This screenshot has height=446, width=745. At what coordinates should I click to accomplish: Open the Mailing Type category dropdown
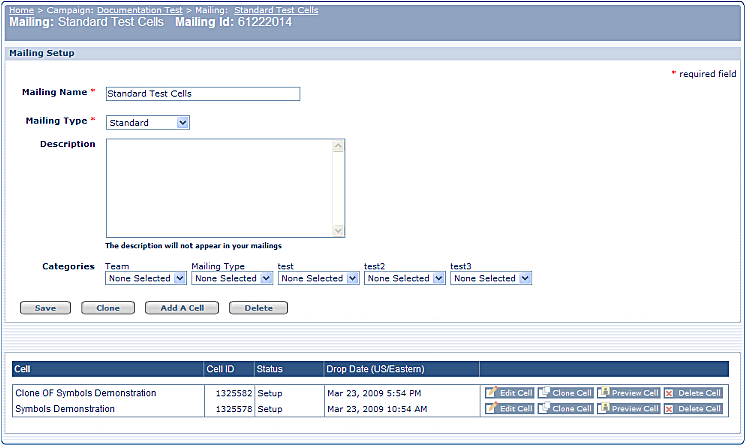231,279
